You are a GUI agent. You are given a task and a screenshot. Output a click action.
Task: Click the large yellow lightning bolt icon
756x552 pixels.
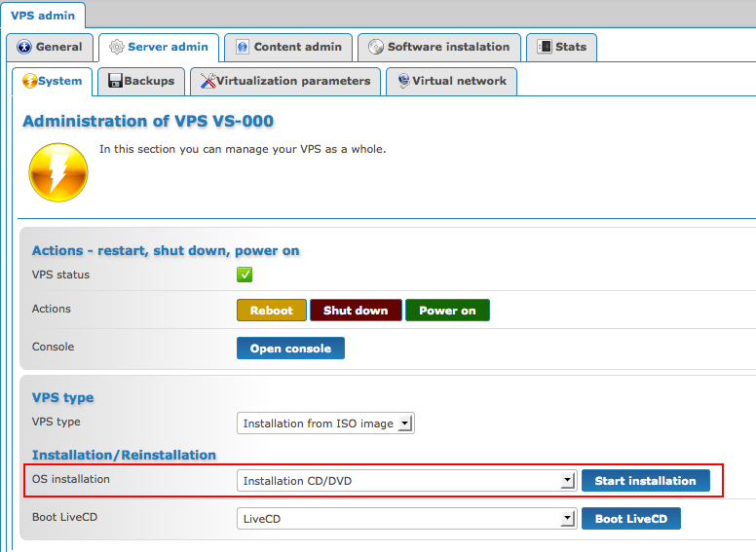pyautogui.click(x=58, y=172)
